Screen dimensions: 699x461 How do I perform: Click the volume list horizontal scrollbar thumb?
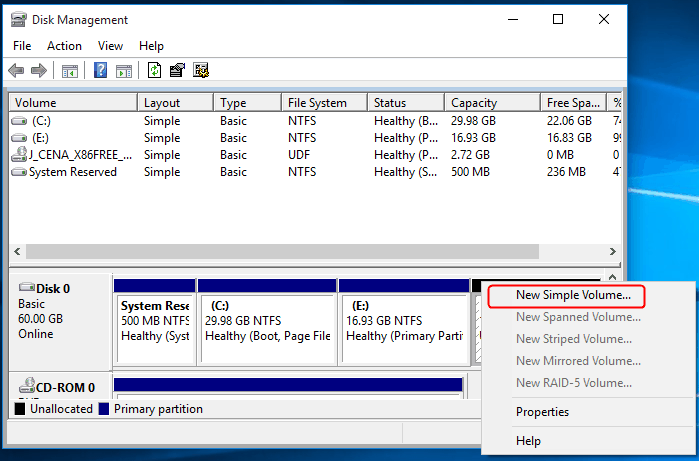point(282,251)
